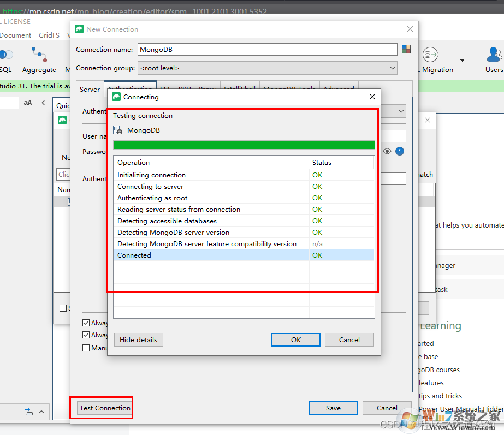Enable the Manu checkbox
504x435 pixels.
point(86,348)
